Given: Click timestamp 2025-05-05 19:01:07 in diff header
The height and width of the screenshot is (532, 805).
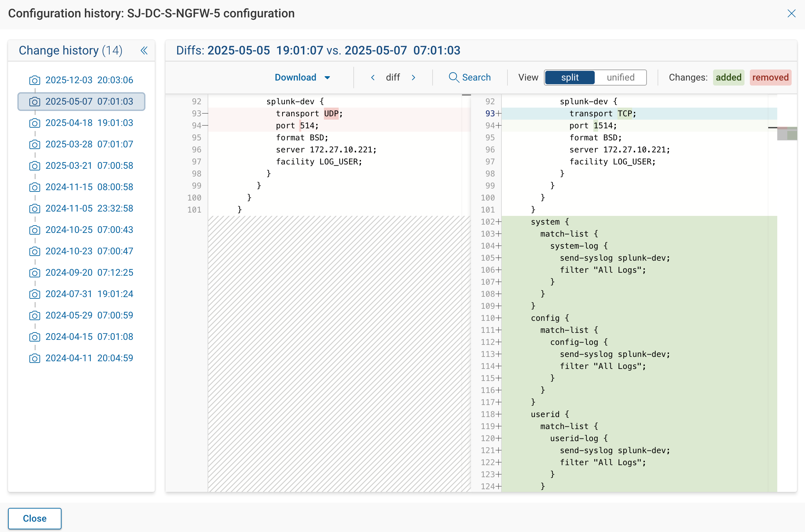Looking at the screenshot, I should 266,50.
